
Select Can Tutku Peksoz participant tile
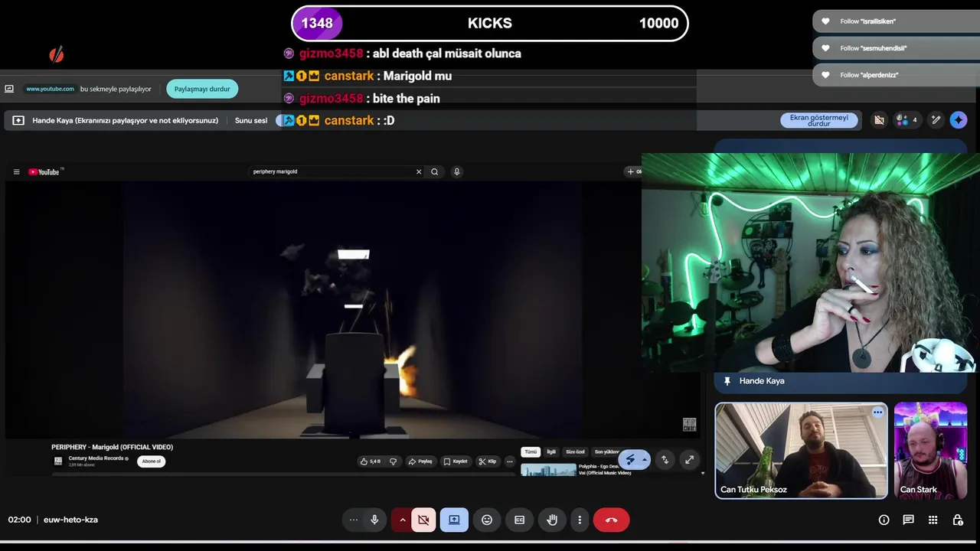[x=802, y=451]
